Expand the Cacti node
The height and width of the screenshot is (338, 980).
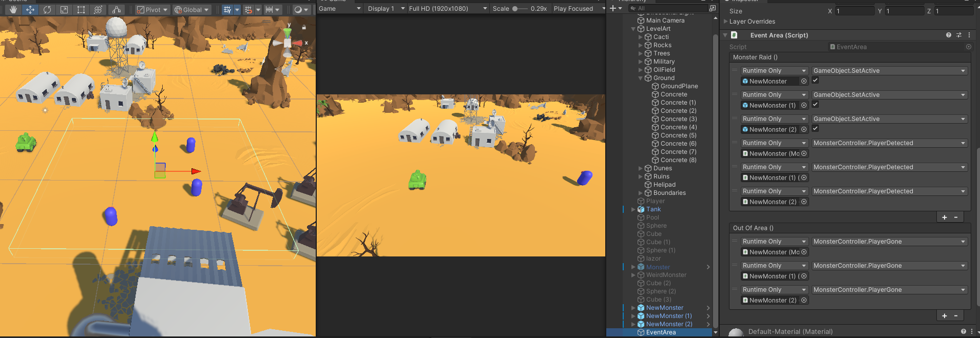pos(640,37)
